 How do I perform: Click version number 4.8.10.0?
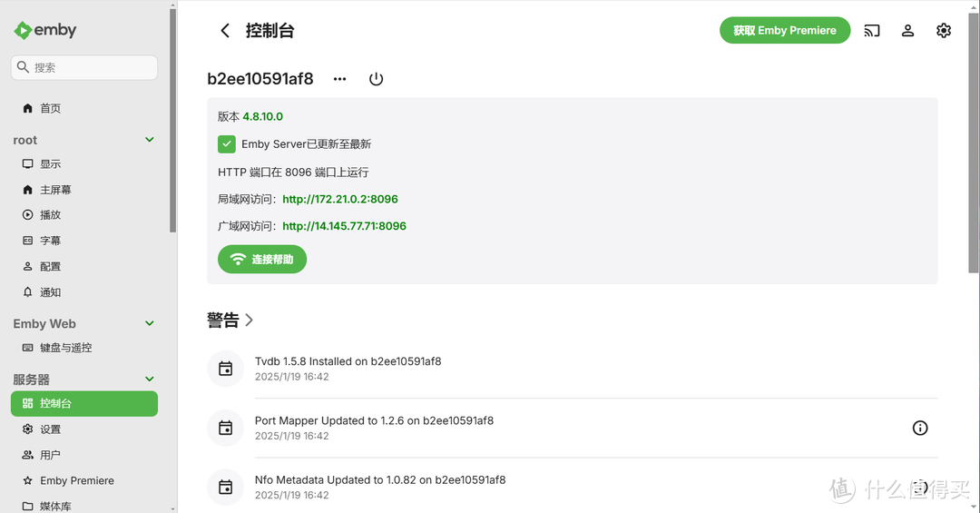[x=262, y=116]
